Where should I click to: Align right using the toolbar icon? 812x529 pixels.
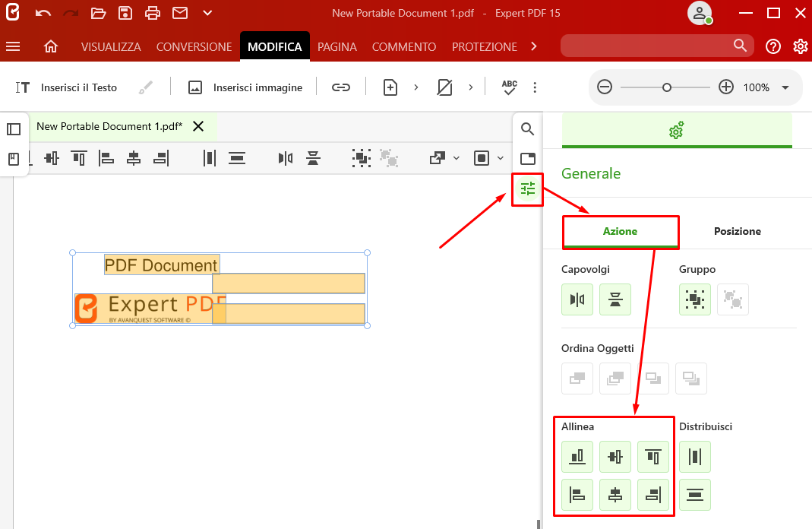click(x=161, y=158)
